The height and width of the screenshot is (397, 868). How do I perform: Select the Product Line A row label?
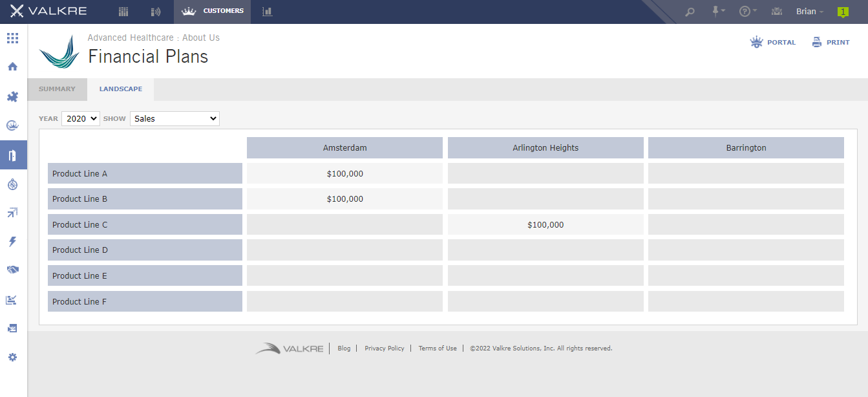click(145, 173)
